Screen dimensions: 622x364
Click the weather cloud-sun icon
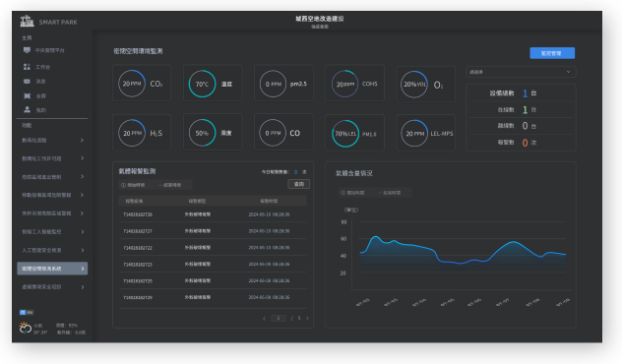[25, 328]
